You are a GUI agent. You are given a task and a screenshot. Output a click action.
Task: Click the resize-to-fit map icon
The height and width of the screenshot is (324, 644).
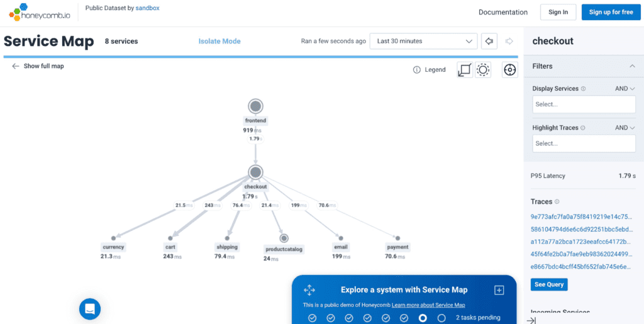coord(465,70)
